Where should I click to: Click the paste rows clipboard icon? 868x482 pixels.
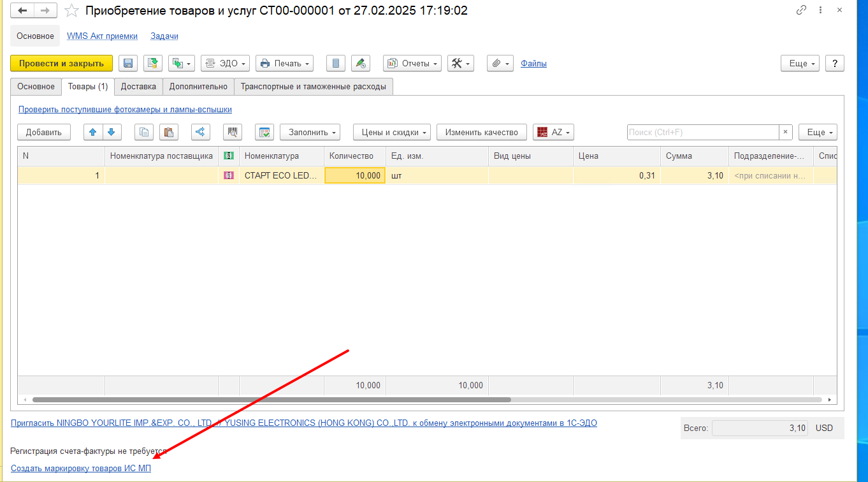168,132
